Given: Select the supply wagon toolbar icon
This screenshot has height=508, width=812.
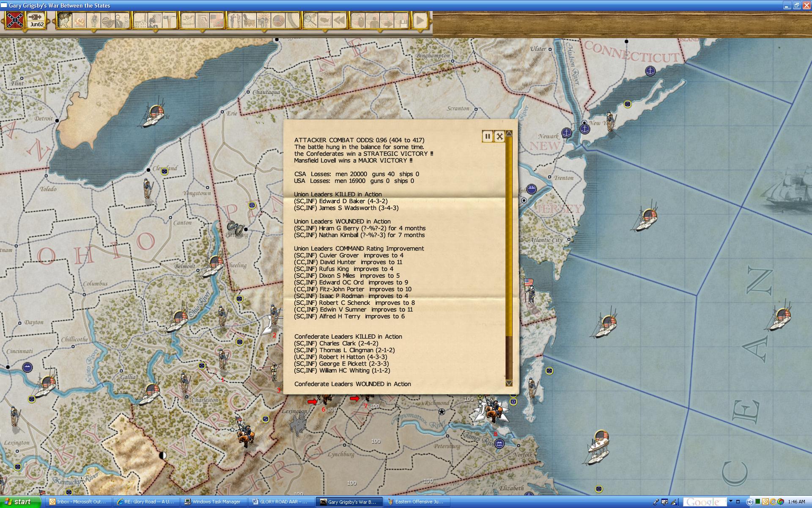Looking at the screenshot, I should click(249, 20).
